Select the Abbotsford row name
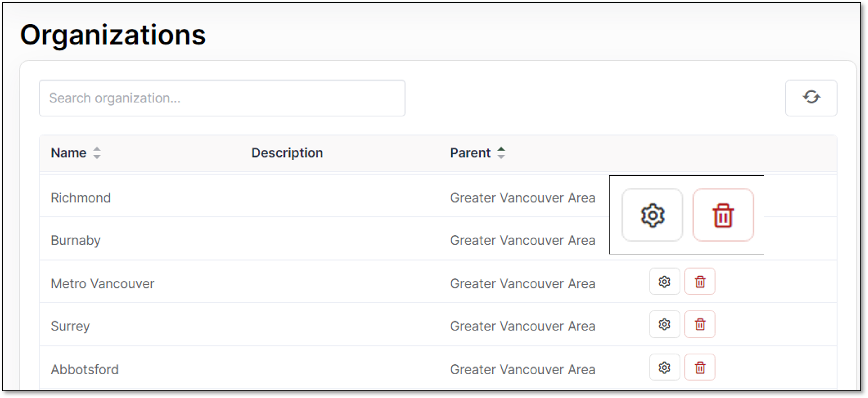 point(84,369)
